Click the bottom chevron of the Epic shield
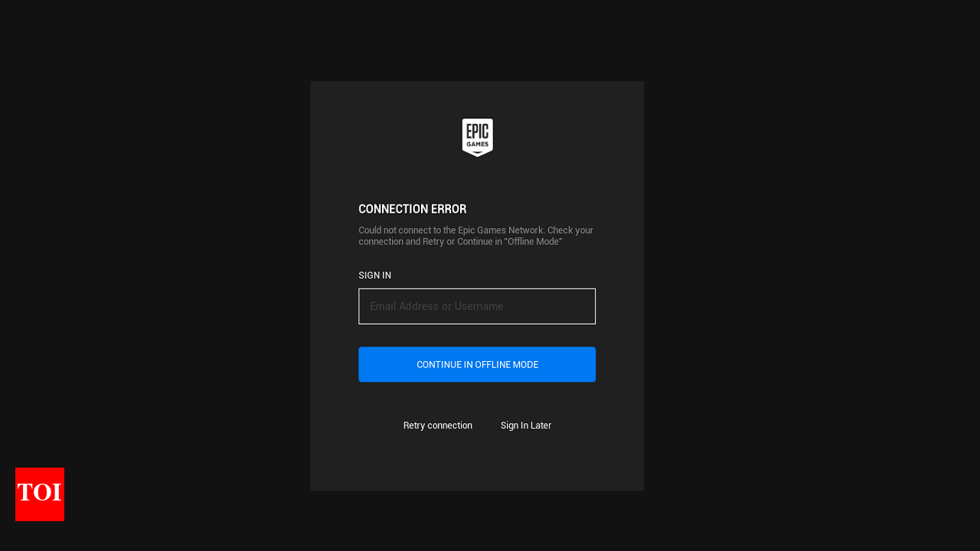Image resolution: width=980 pixels, height=551 pixels. pyautogui.click(x=477, y=154)
